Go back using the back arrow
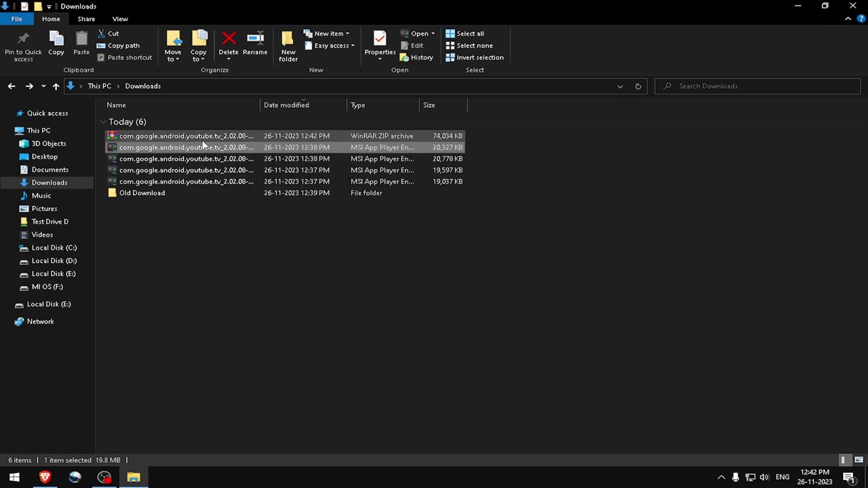The height and width of the screenshot is (488, 868). coord(12,86)
